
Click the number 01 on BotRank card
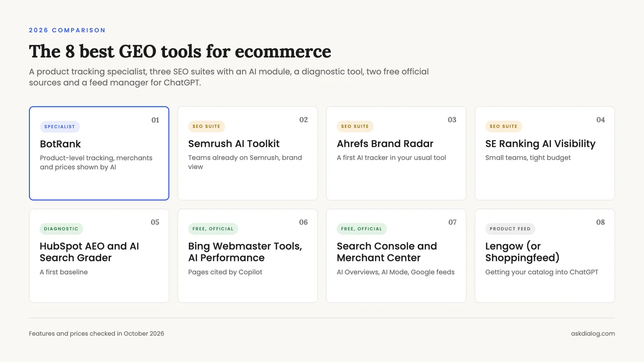pos(155,120)
